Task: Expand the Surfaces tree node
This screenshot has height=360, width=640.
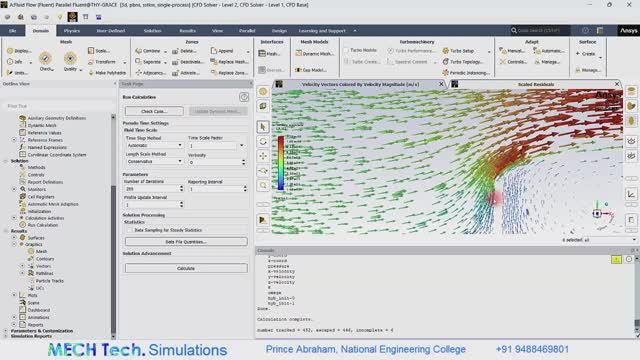Action: tap(14, 238)
